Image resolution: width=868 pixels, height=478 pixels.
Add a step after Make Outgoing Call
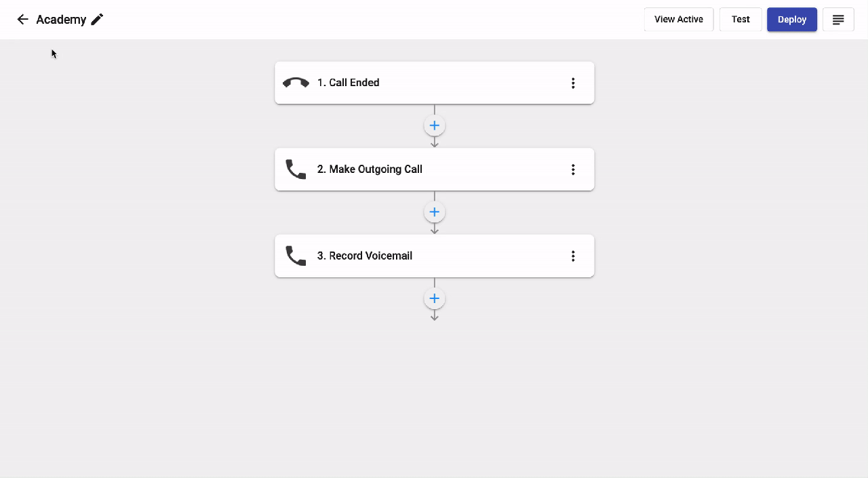click(x=435, y=212)
